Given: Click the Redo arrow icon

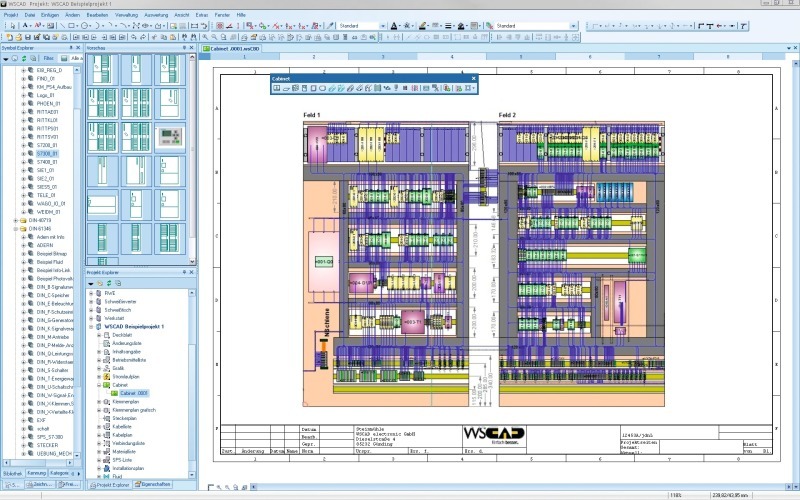Looking at the screenshot, I should click(x=143, y=37).
